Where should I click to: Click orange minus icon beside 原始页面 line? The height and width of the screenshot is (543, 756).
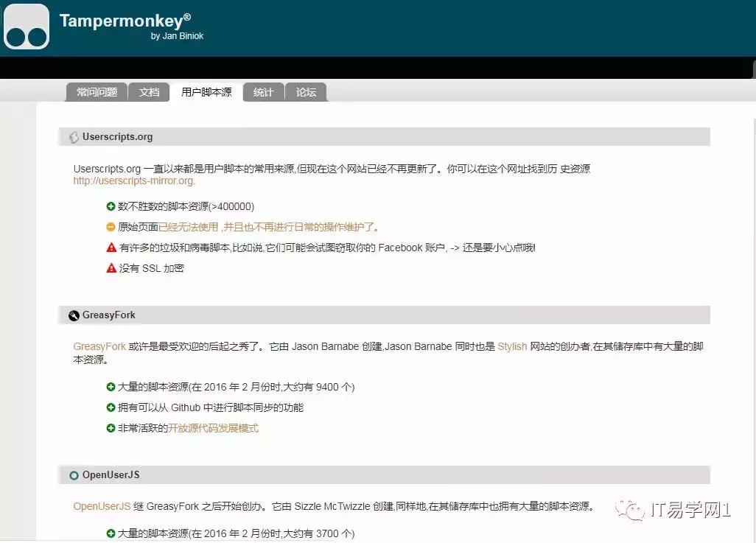pyautogui.click(x=111, y=227)
